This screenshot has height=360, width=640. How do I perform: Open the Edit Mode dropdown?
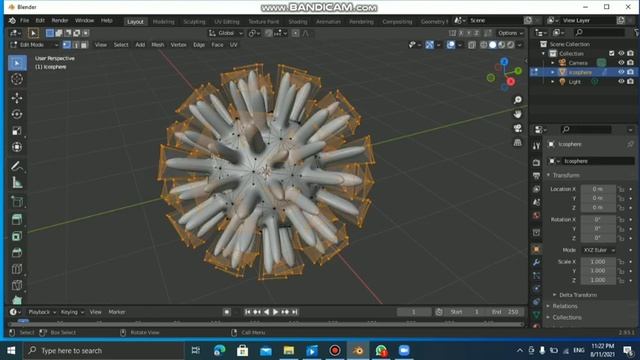pyautogui.click(x=34, y=45)
